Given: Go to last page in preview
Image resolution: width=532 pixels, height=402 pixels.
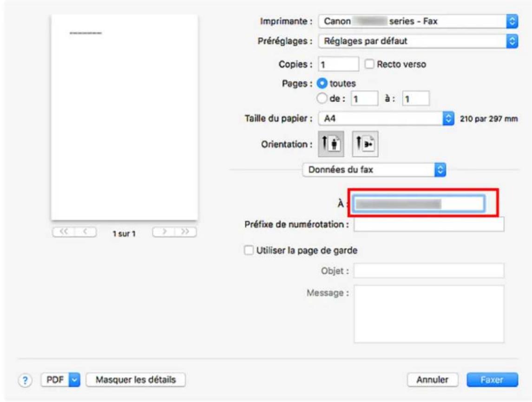Looking at the screenshot, I should (185, 232).
